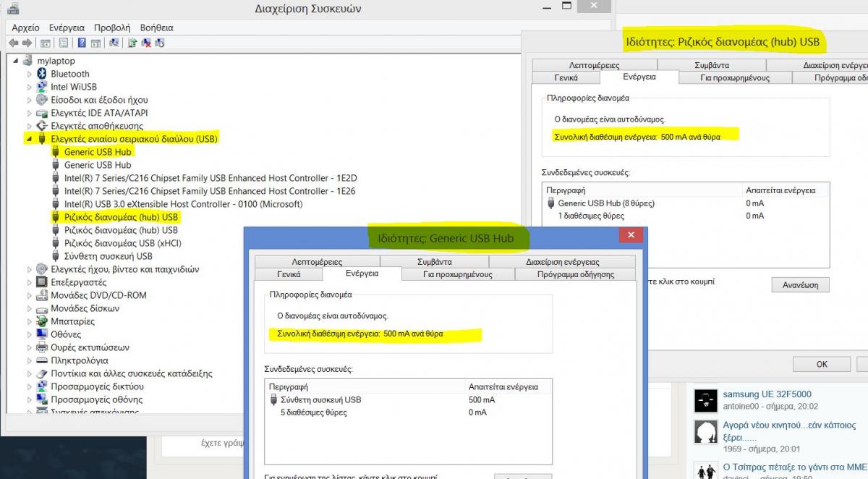Click the Intel WiUSB device icon

pos(42,87)
